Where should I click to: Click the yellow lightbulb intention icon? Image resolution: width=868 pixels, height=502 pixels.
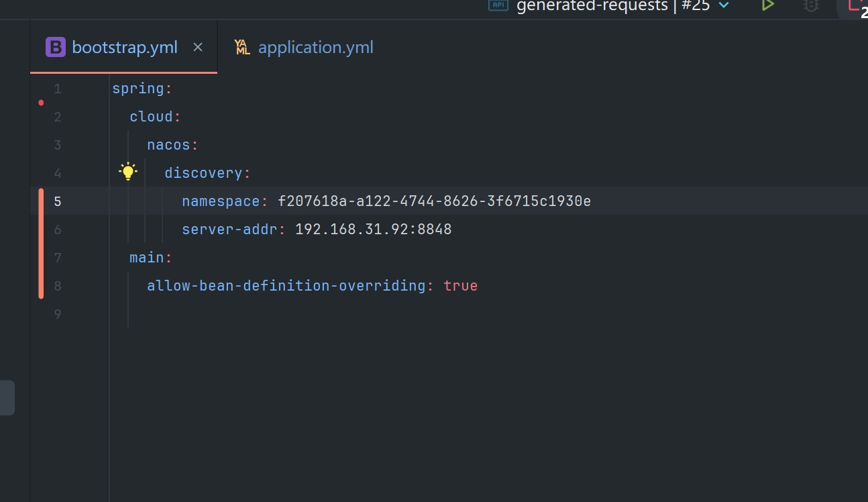tap(127, 172)
